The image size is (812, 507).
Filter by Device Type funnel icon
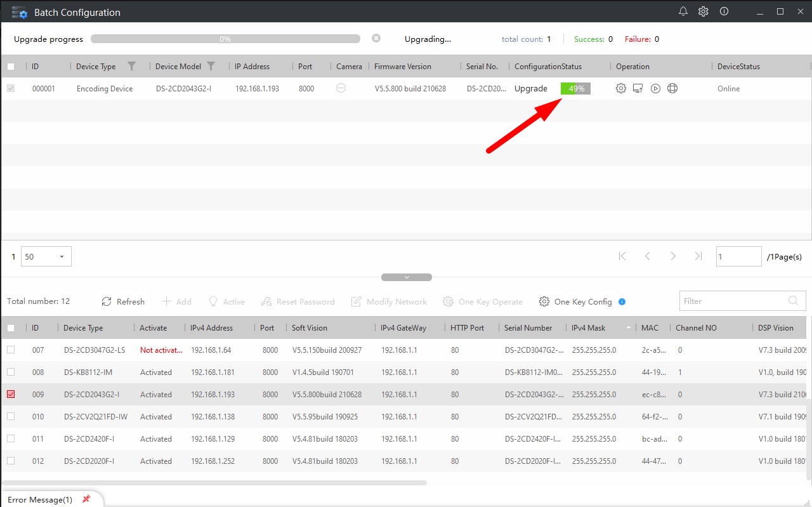131,66
